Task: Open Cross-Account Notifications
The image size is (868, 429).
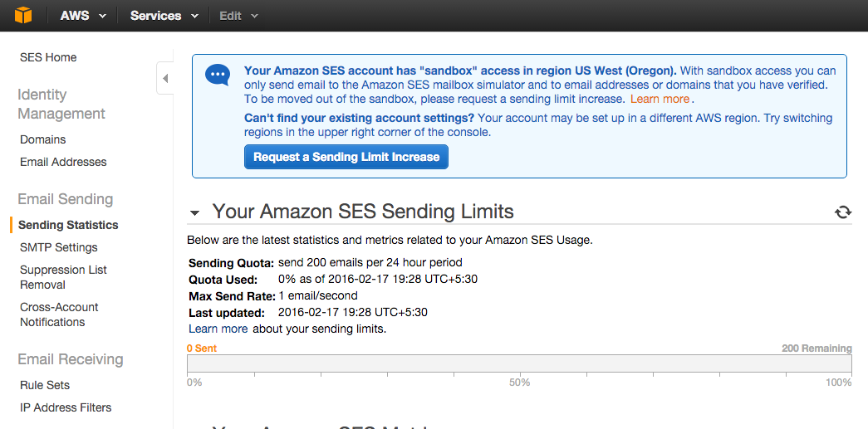Action: [59, 314]
